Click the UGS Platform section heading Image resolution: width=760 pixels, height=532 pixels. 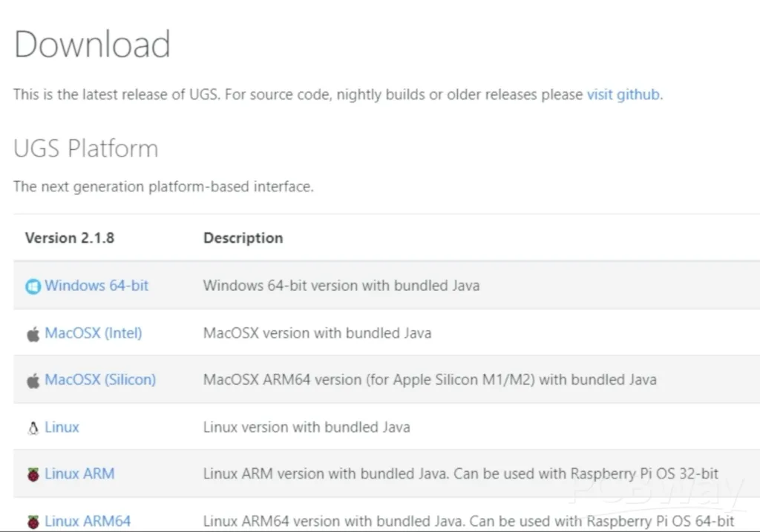tap(85, 148)
